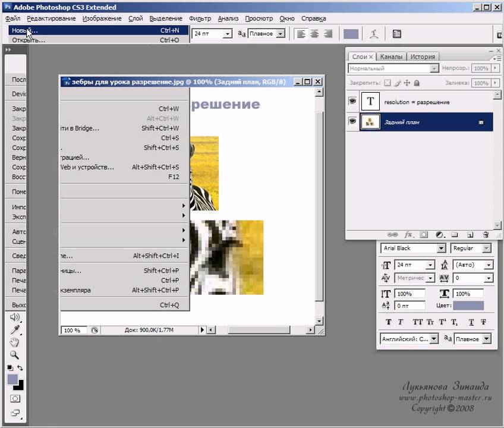Screen dimensions: 504x428
Task: Open Заливка fill slider arrow
Action: coord(495,83)
